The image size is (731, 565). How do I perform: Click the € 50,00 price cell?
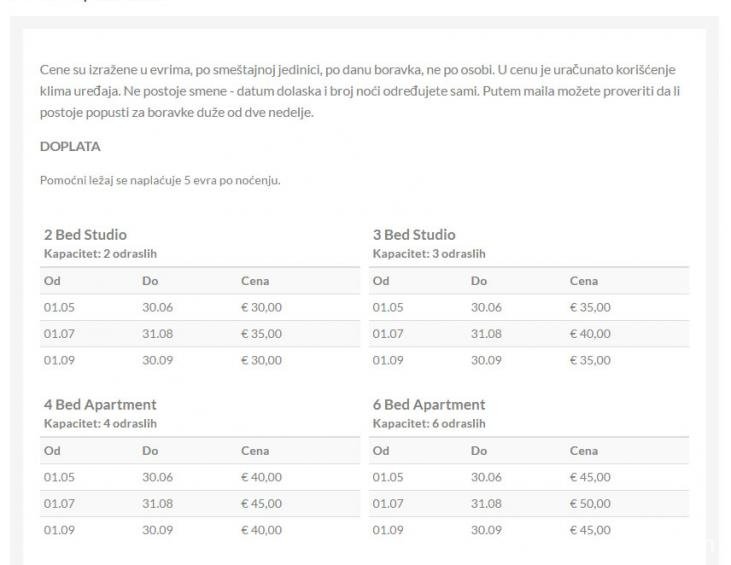point(590,504)
